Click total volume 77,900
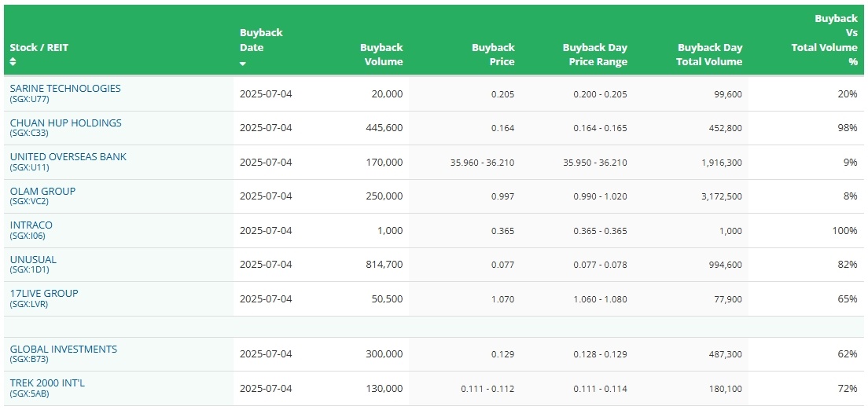 pyautogui.click(x=729, y=299)
